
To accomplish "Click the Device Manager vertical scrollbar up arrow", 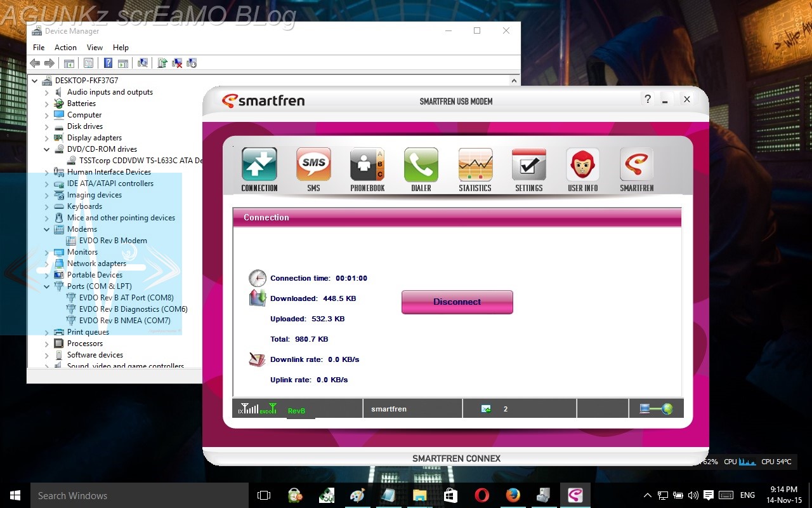I will coord(514,81).
